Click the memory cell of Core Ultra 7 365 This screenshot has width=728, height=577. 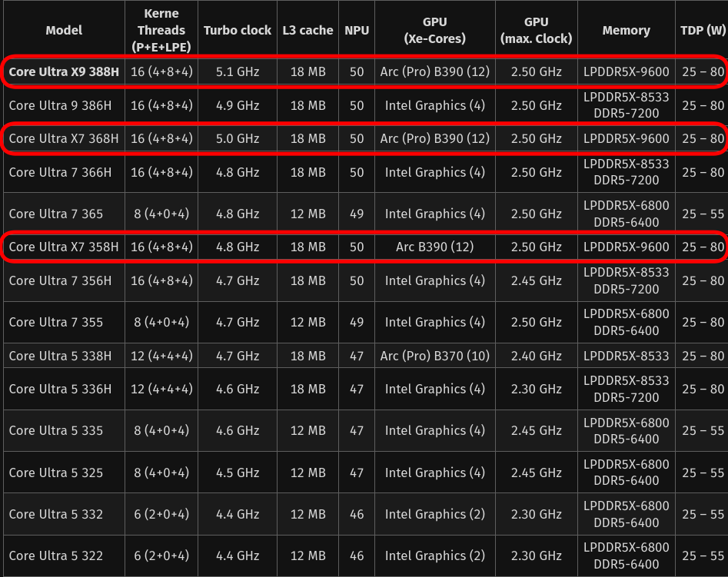tap(626, 214)
